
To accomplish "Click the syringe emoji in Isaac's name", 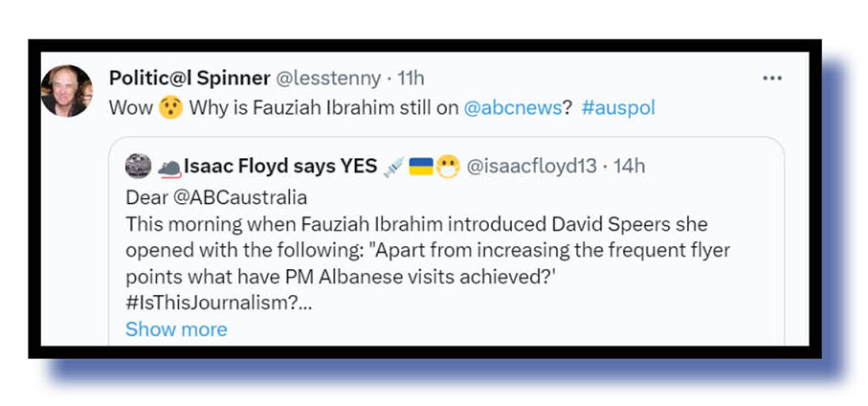I will click(x=393, y=167).
